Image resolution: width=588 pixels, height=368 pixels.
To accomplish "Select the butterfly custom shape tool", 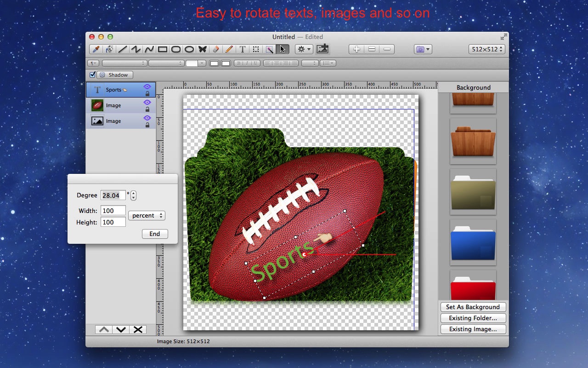I will point(202,49).
